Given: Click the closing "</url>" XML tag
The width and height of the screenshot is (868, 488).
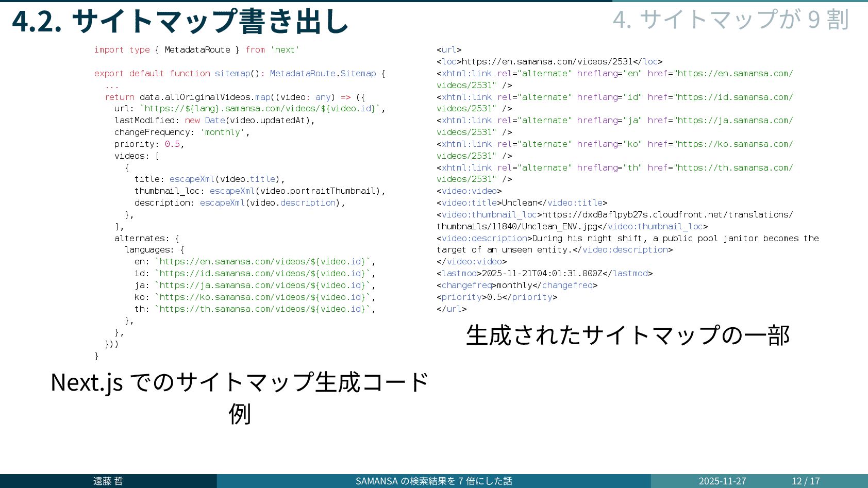Looking at the screenshot, I should tap(452, 309).
